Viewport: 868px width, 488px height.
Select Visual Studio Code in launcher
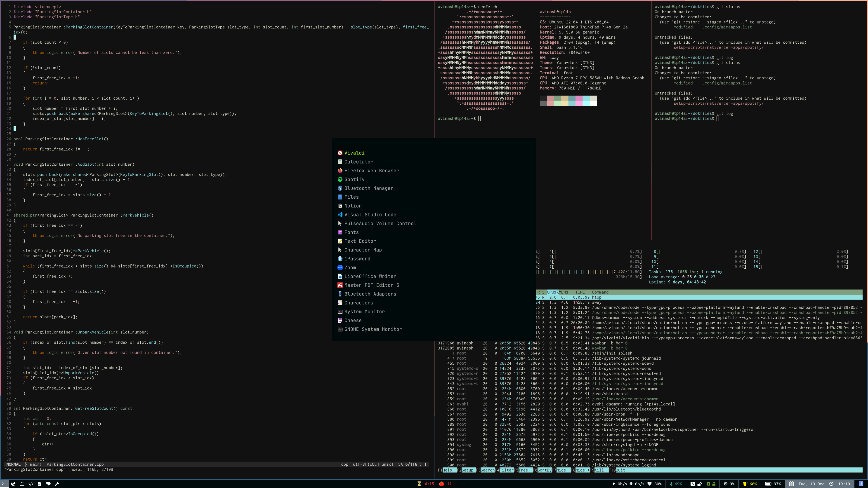pos(370,215)
